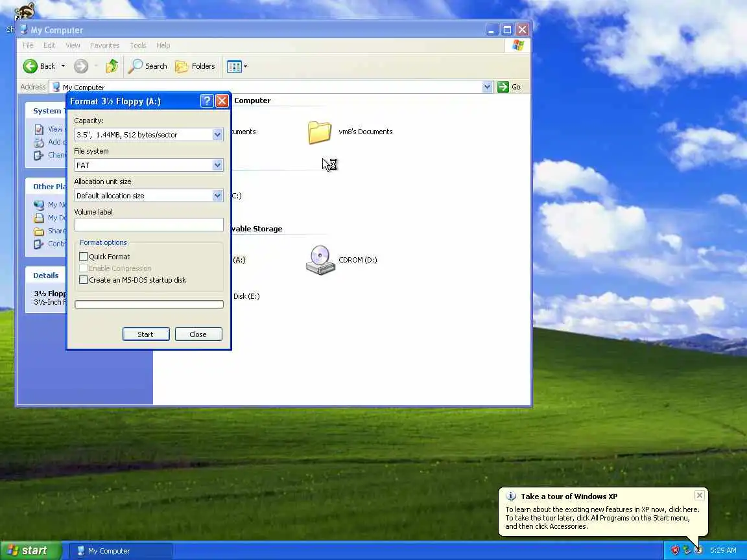Click the Shared Documents sidebar icon

39,231
